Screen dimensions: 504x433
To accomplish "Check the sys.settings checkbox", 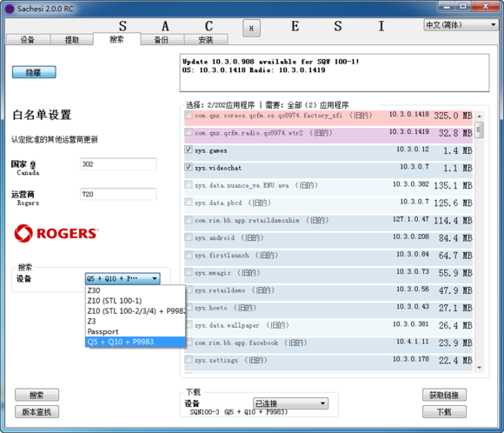I will coord(189,359).
